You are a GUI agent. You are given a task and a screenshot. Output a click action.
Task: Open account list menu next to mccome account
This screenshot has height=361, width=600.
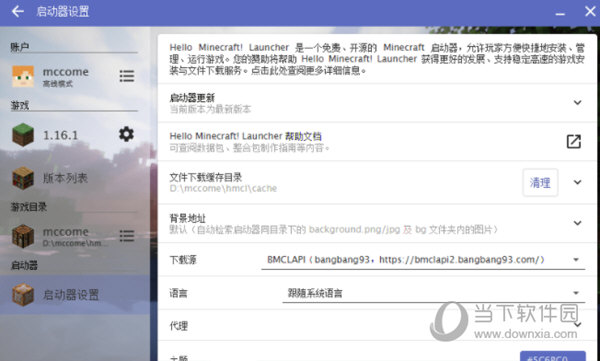(127, 76)
